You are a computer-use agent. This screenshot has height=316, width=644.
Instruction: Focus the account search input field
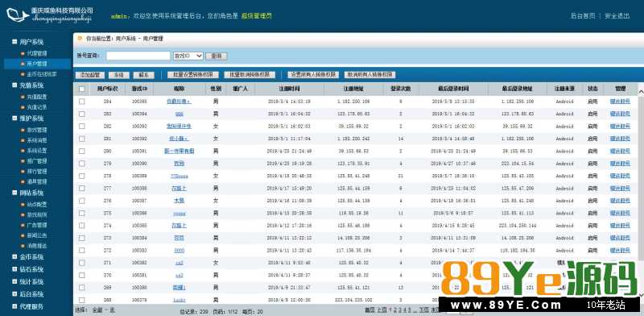click(138, 56)
